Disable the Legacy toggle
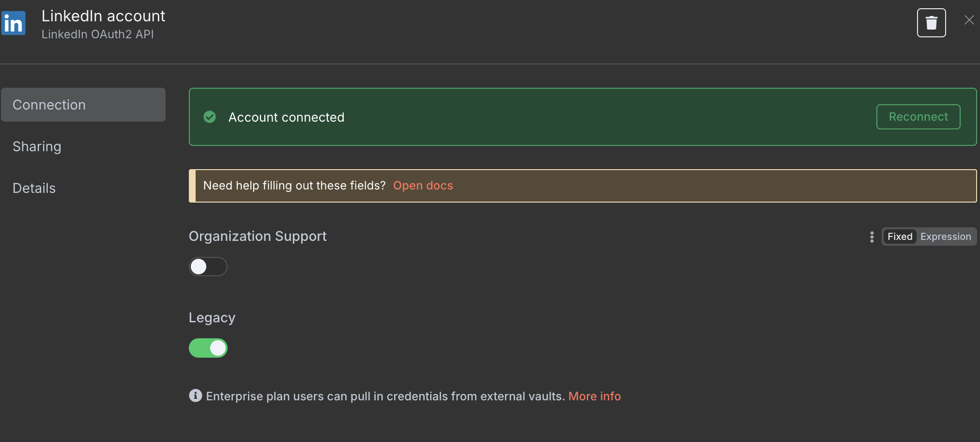Screen dimensions: 980x442 [x=208, y=347]
